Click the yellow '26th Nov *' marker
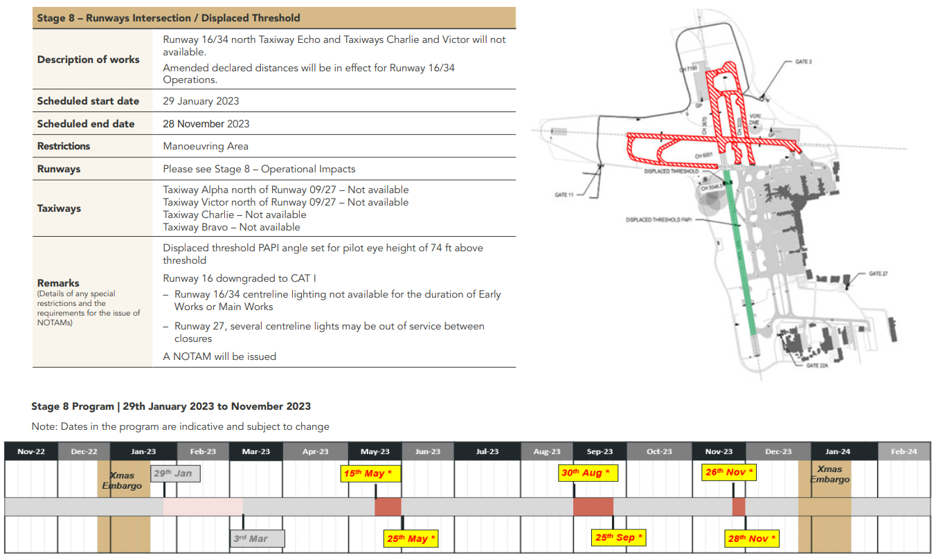 click(x=728, y=472)
